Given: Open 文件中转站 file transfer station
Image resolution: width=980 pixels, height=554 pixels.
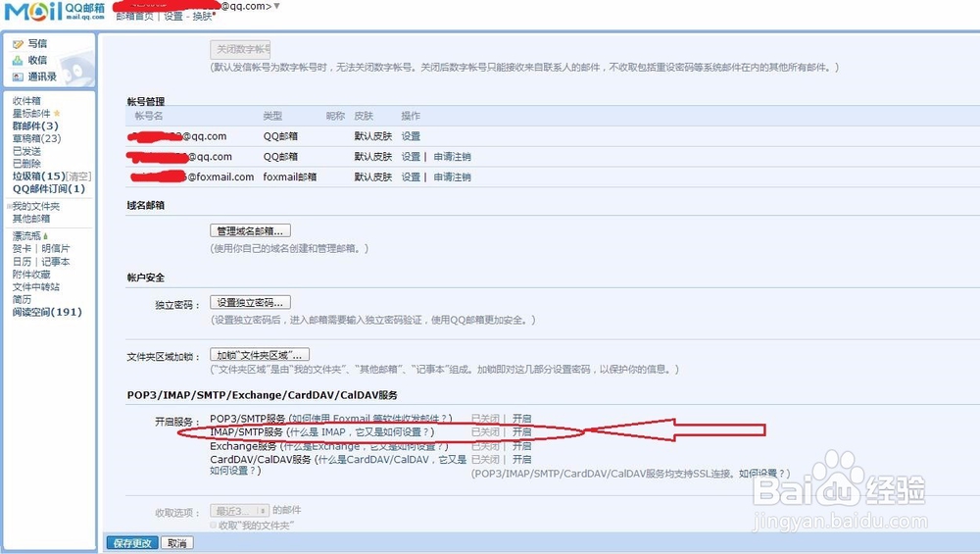Looking at the screenshot, I should [x=36, y=286].
